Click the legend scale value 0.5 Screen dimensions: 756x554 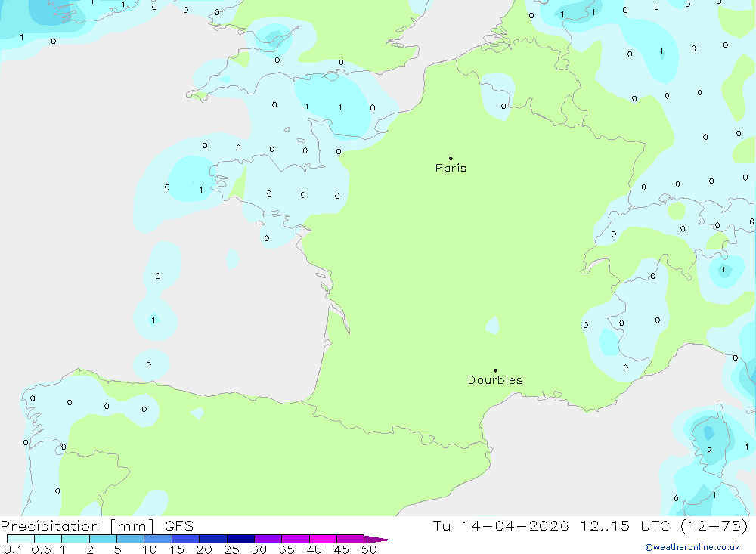point(41,549)
